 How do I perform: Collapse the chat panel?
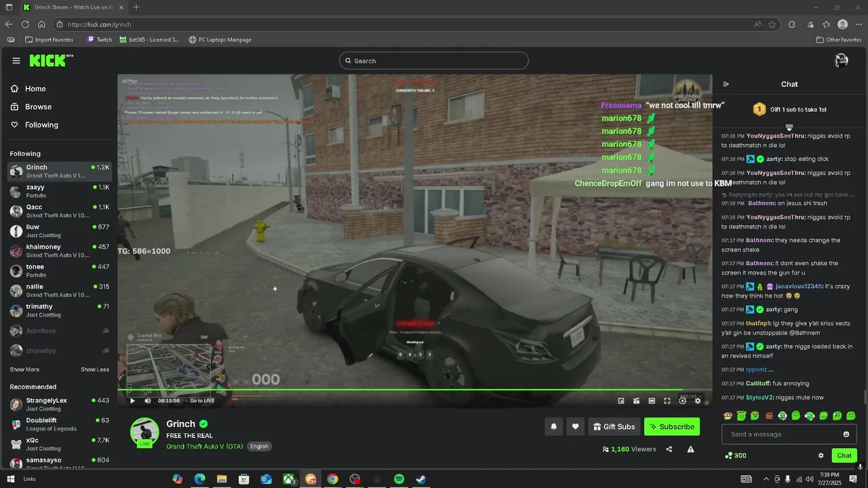click(x=726, y=85)
